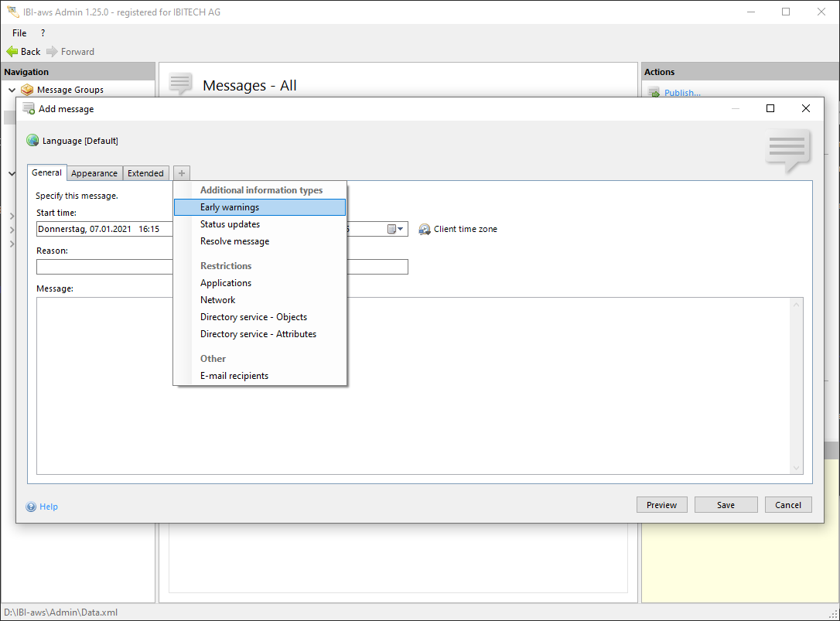Click the Client time zone icon
Screen dimensions: 840x621
[425, 230]
